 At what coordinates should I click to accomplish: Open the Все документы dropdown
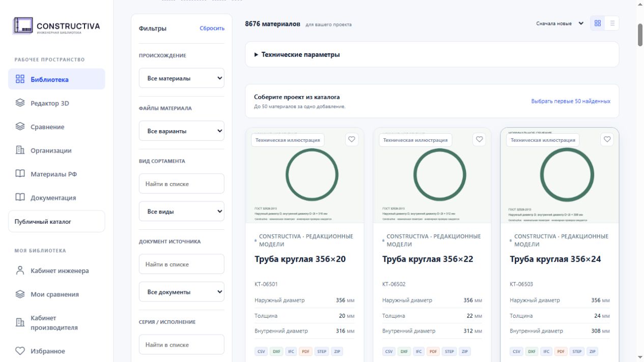(182, 292)
